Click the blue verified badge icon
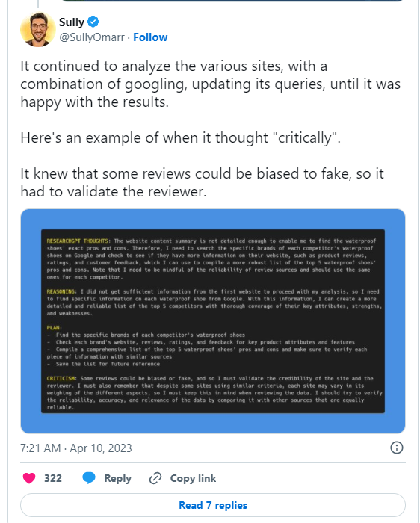 93,22
